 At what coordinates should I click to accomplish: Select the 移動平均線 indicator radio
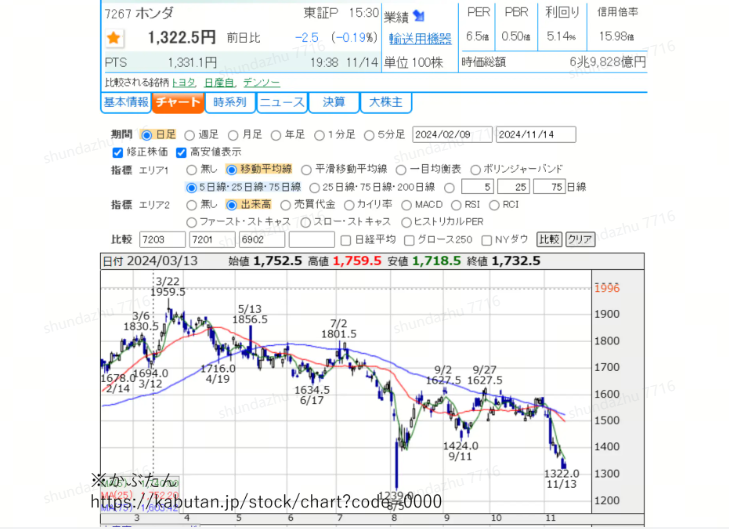tap(231, 170)
